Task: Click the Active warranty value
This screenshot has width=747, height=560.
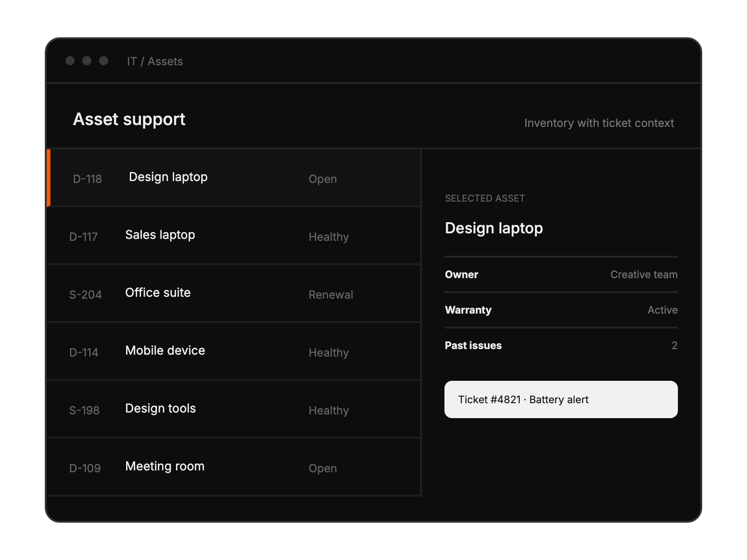Action: (662, 310)
